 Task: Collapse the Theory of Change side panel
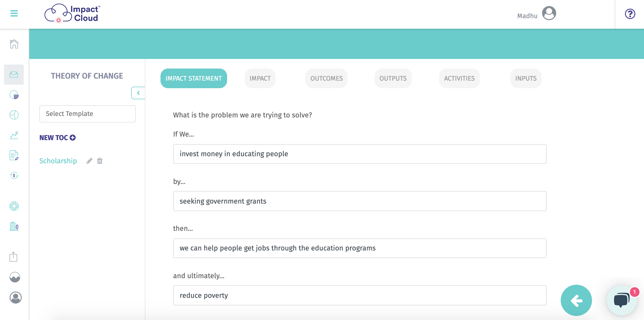tap(138, 93)
